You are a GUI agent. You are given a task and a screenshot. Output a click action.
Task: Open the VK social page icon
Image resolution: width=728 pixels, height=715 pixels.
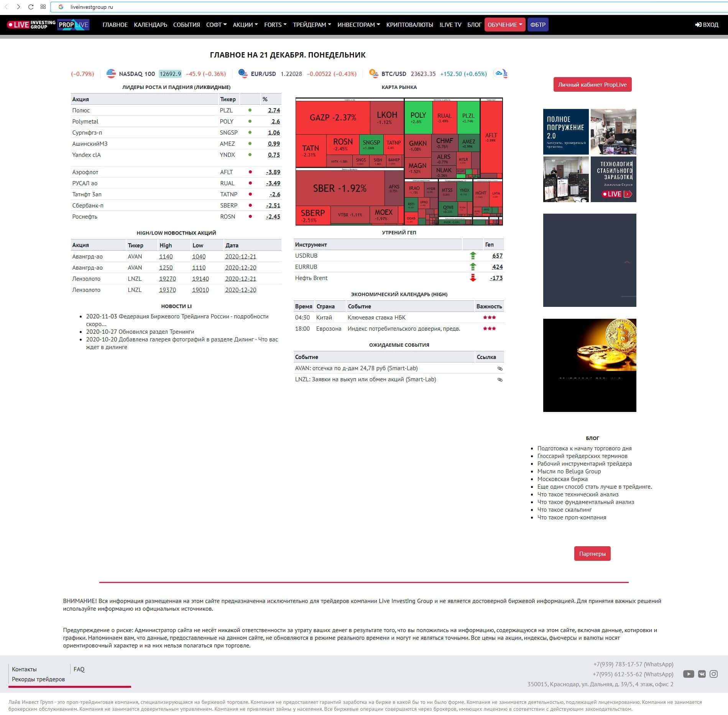(702, 674)
